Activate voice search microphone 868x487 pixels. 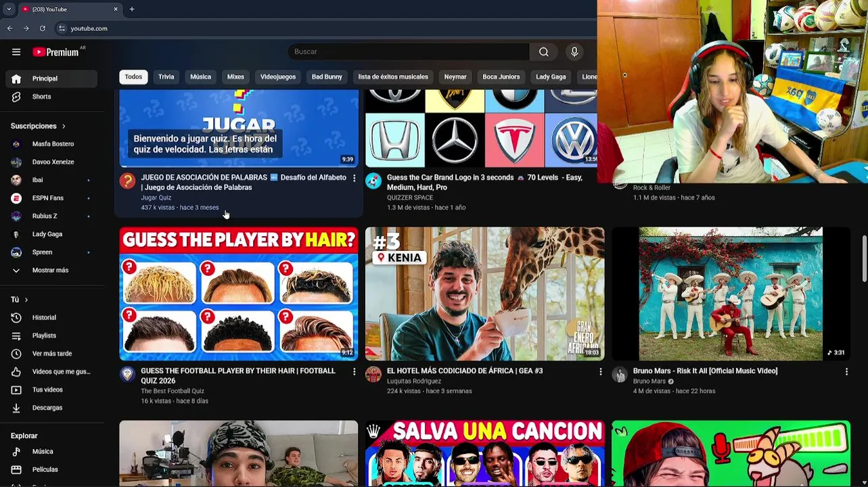(574, 51)
